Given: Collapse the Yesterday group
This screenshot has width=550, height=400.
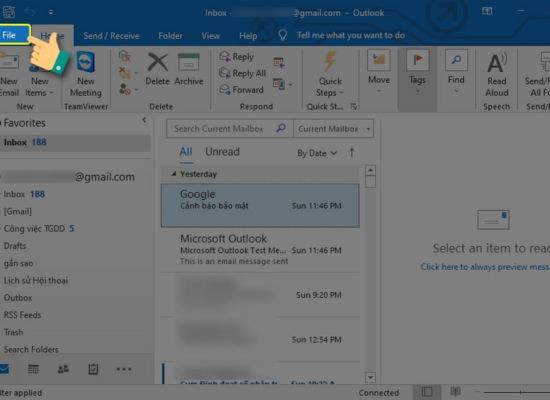Looking at the screenshot, I should [174, 174].
